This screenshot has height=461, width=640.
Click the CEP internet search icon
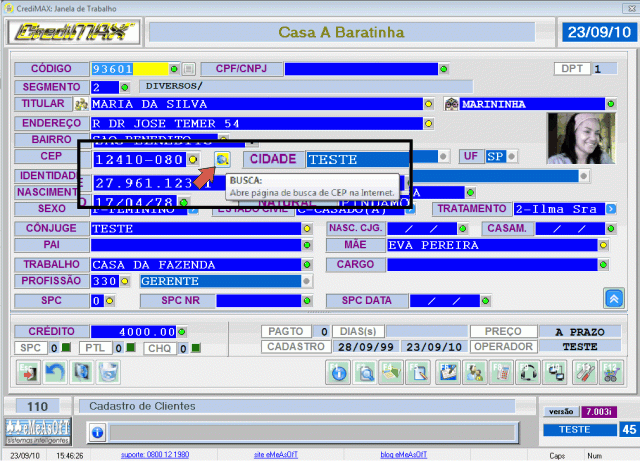223,159
